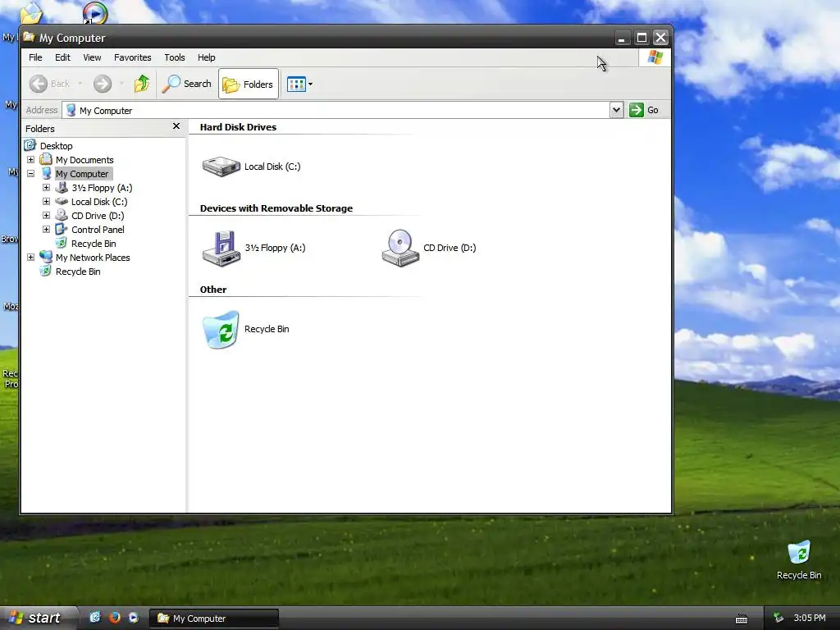Select 3½ Floppy (A:) drive icon
Image resolution: width=840 pixels, height=630 pixels.
221,248
